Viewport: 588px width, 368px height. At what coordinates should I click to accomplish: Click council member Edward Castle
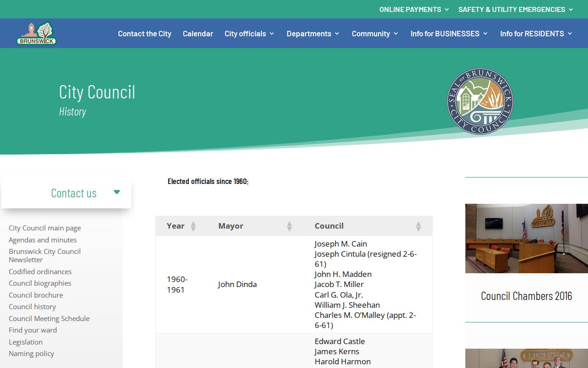340,341
